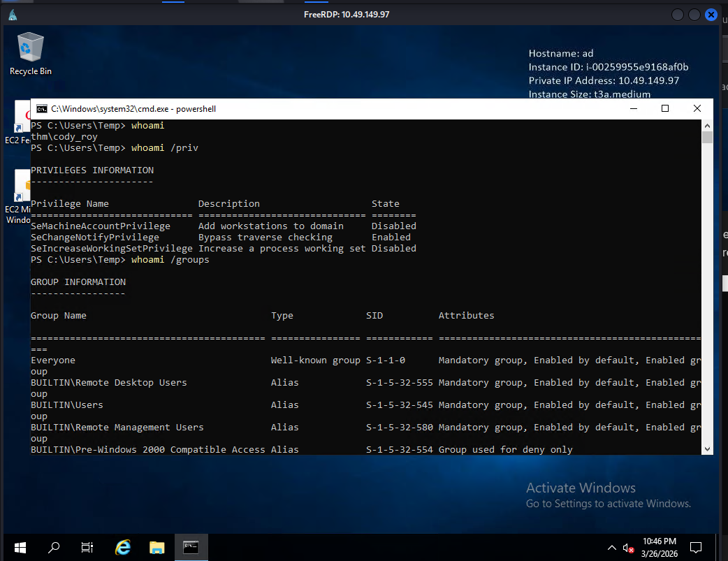Click the BUILTIN\Pre-Windows 2000 Compatible Access entry
Screen dimensions: 728x561
tap(147, 449)
